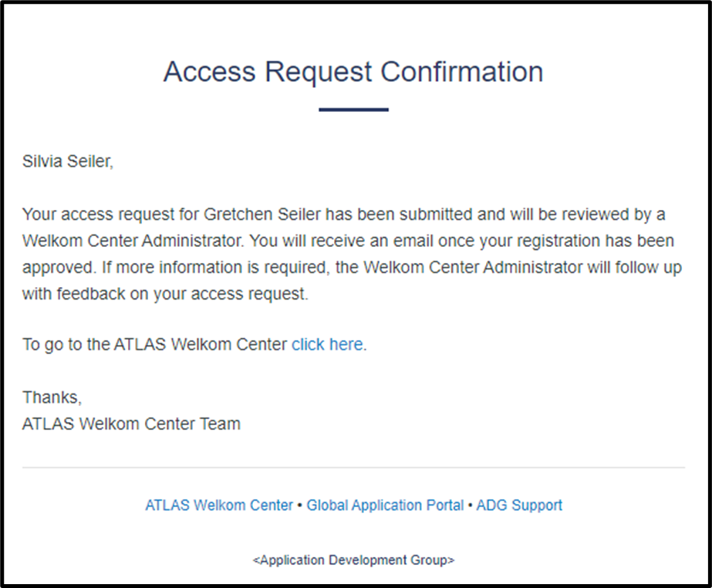Image resolution: width=712 pixels, height=588 pixels.
Task: Open the 'click here' link
Action: click(327, 344)
